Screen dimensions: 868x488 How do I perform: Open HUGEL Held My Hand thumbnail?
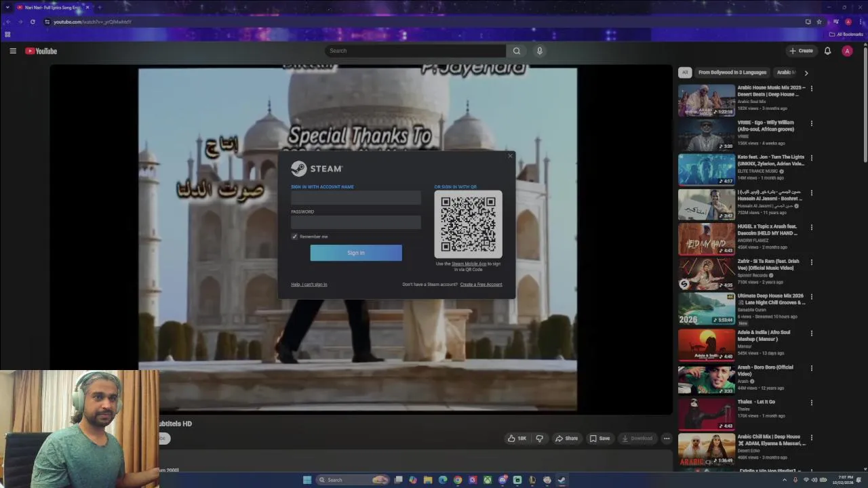[707, 239]
